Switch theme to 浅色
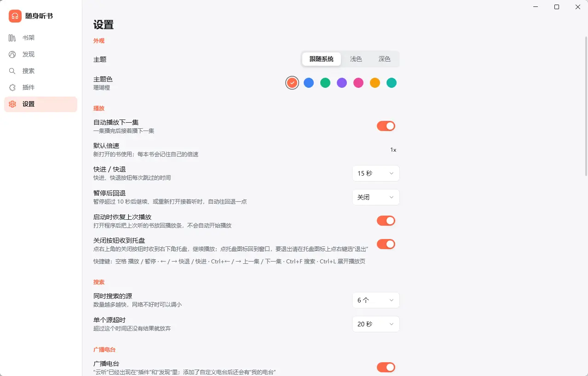This screenshot has height=376, width=588. pyautogui.click(x=356, y=59)
